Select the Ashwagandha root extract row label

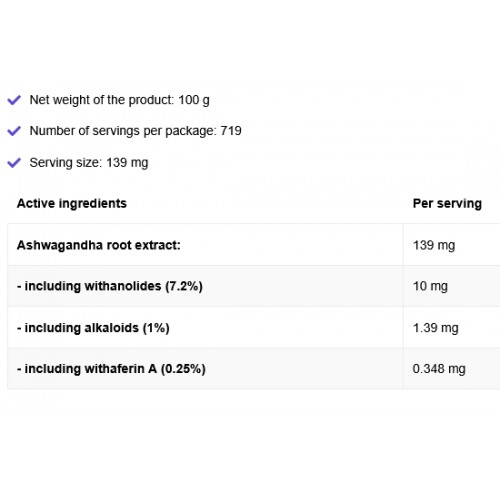pyautogui.click(x=99, y=245)
